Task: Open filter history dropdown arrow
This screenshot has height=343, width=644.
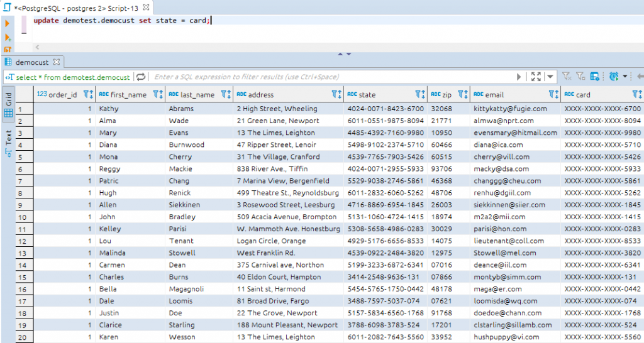Action: (550, 77)
